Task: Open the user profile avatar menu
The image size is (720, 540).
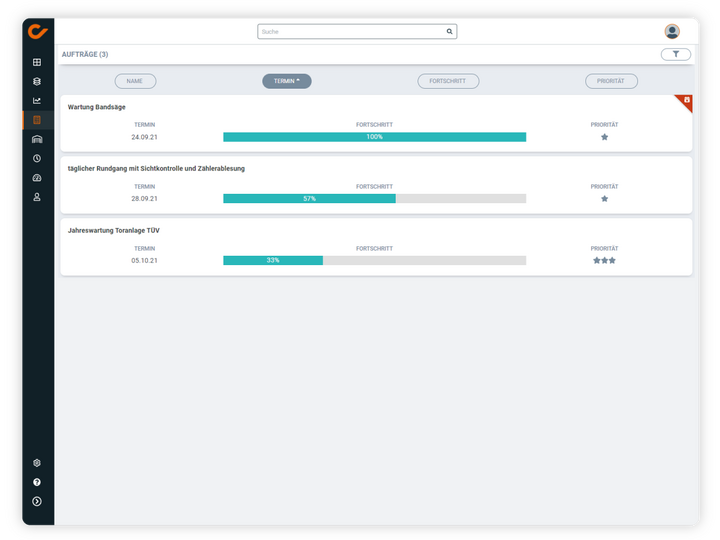Action: click(672, 32)
